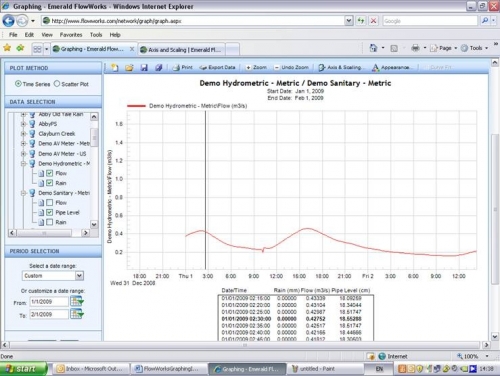
Task: Open FlowWorksGraphing taskbar item
Action: (169, 369)
